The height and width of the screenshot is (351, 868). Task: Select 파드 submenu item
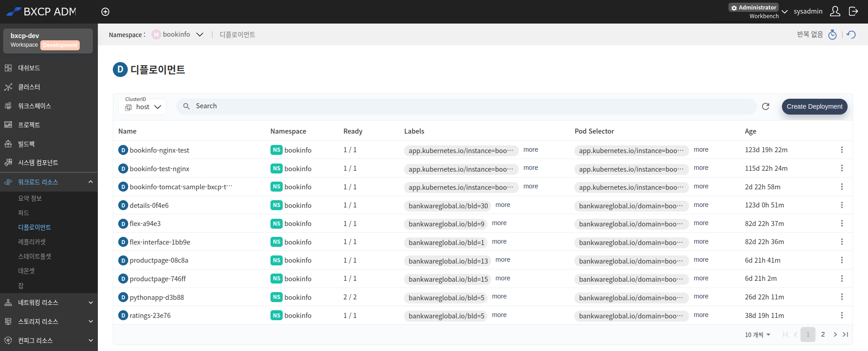24,213
